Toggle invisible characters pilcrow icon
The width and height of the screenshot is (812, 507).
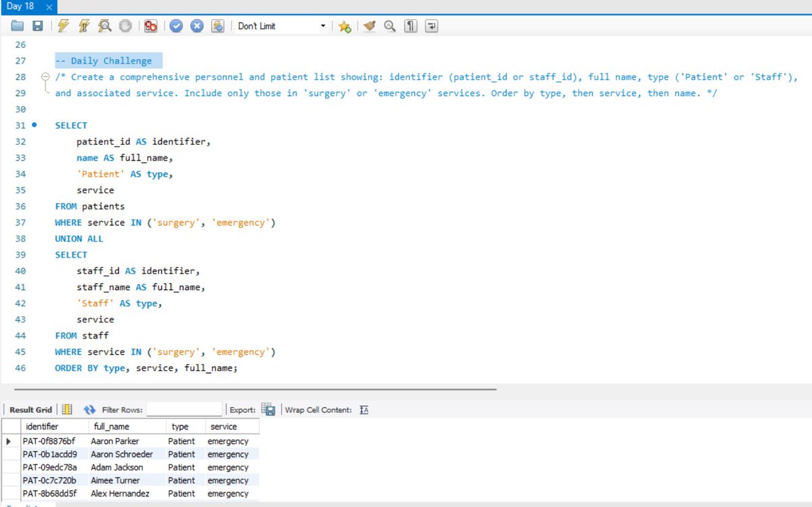[x=411, y=26]
